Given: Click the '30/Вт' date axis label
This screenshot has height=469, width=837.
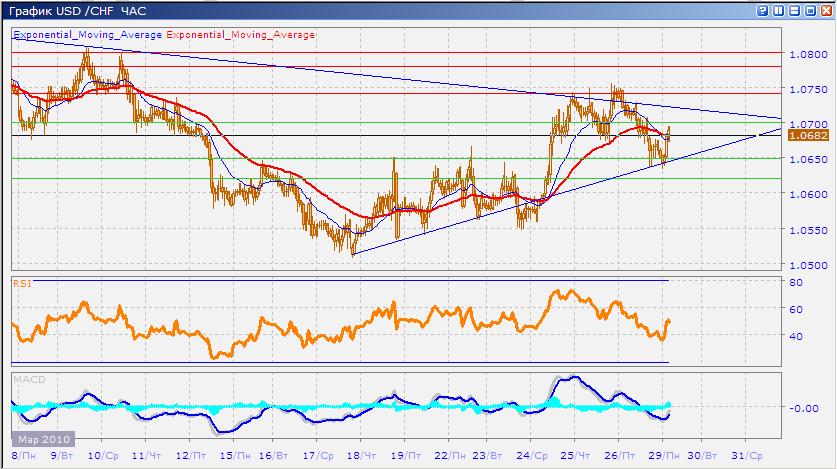Looking at the screenshot, I should (702, 456).
